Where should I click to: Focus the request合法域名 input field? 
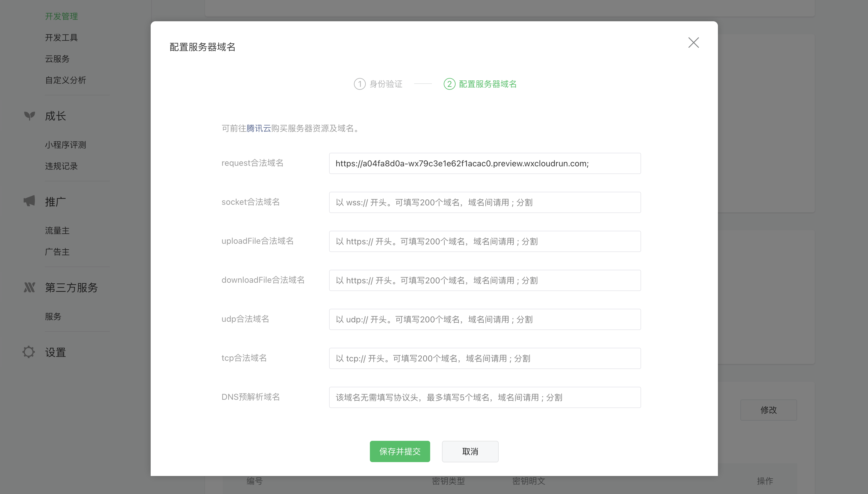pyautogui.click(x=484, y=164)
